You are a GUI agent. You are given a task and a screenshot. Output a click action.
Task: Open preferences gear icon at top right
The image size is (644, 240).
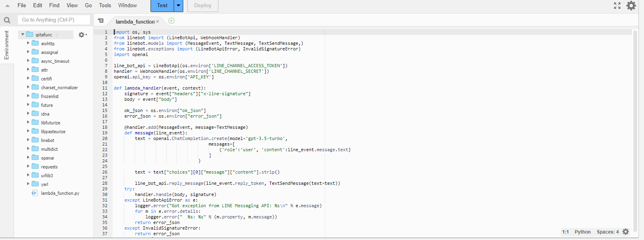tap(631, 6)
